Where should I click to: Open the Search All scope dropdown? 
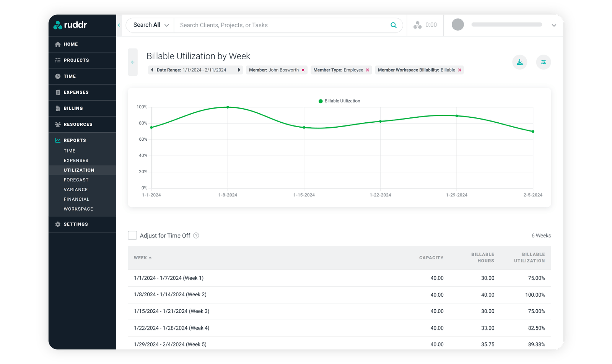pos(150,25)
